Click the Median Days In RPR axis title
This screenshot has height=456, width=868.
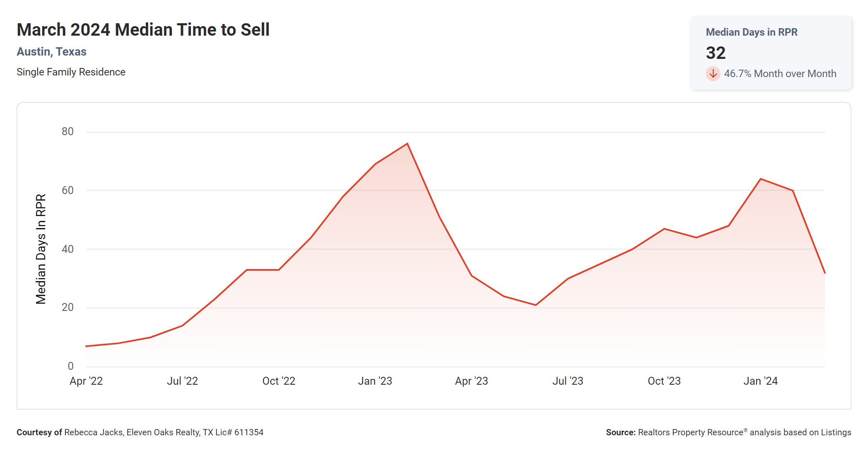41,249
